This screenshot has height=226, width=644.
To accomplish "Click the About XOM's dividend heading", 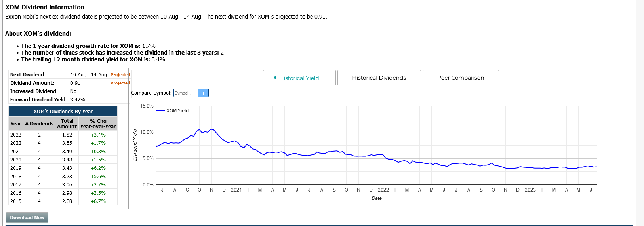I will point(38,34).
